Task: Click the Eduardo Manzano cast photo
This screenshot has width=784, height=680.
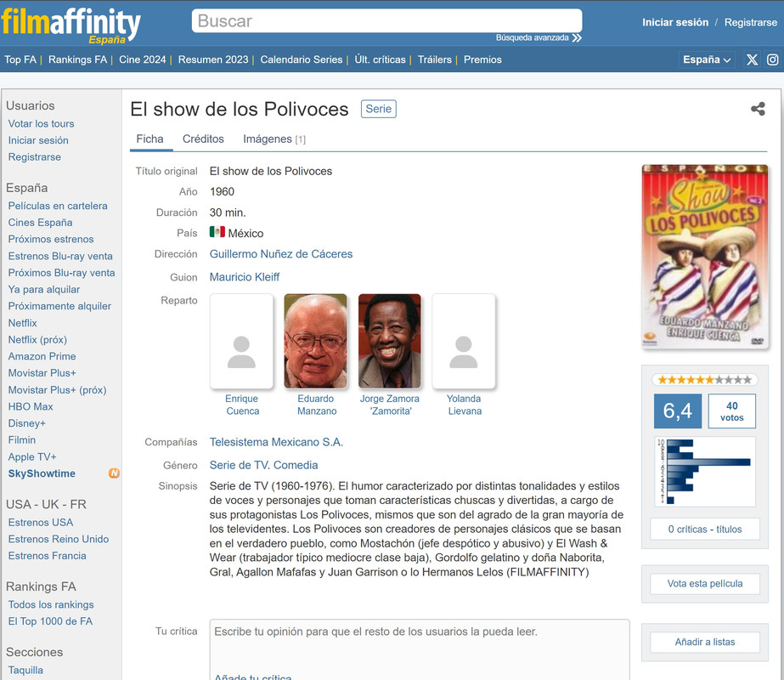Action: click(x=315, y=341)
